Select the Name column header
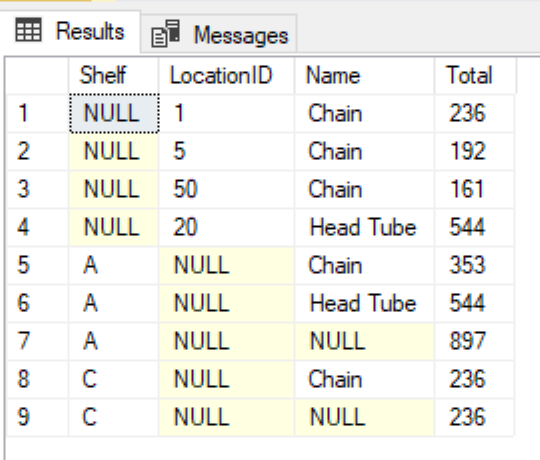The image size is (540, 460). pyautogui.click(x=364, y=75)
